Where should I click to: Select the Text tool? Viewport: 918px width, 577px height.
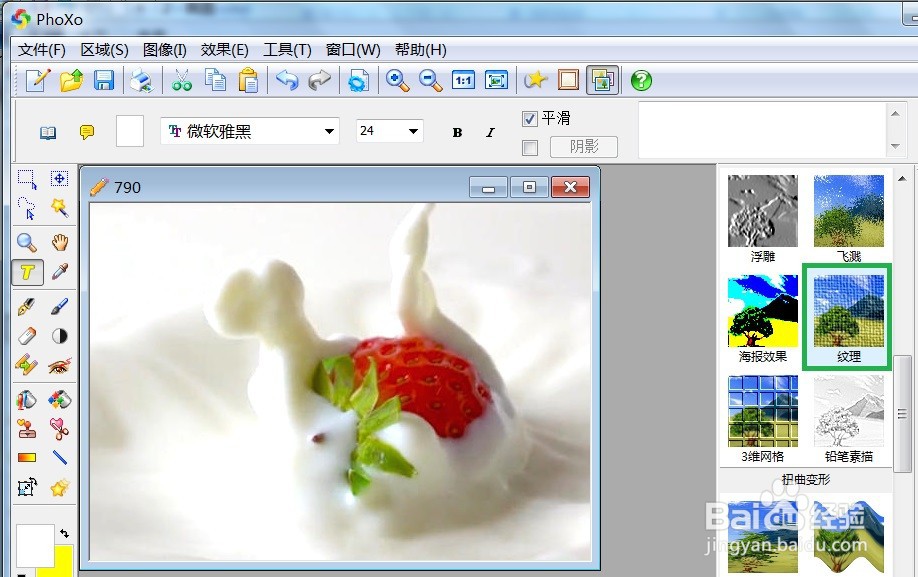click(27, 272)
